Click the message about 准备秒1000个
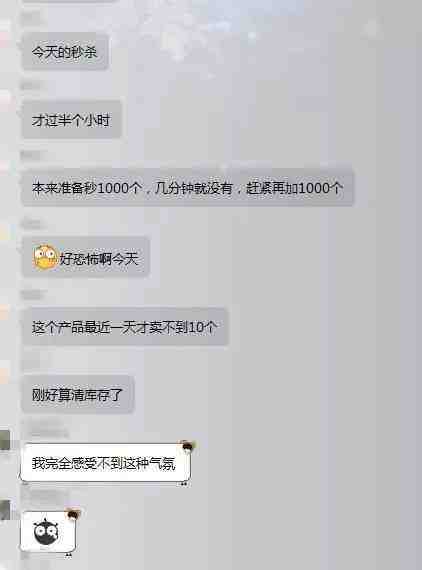 188,188
